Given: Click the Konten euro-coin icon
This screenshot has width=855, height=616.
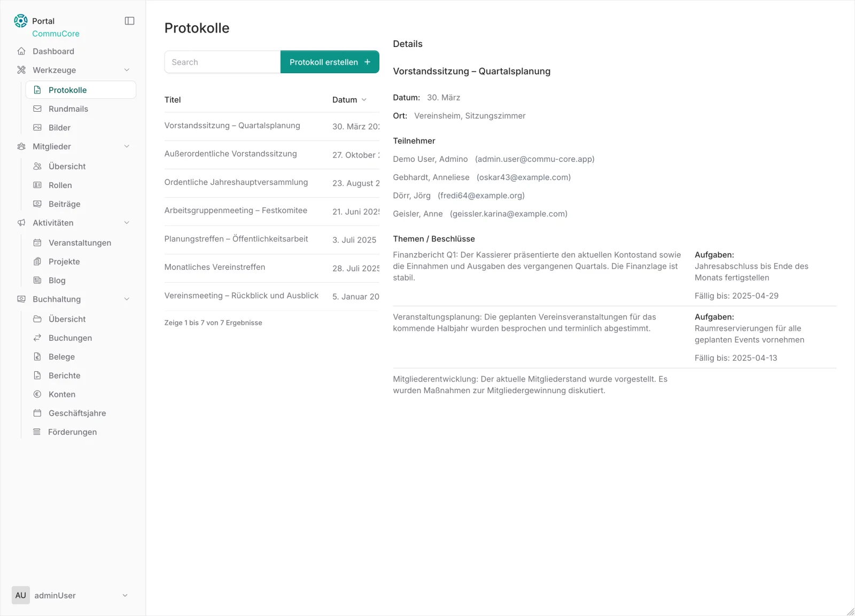Looking at the screenshot, I should tap(37, 394).
